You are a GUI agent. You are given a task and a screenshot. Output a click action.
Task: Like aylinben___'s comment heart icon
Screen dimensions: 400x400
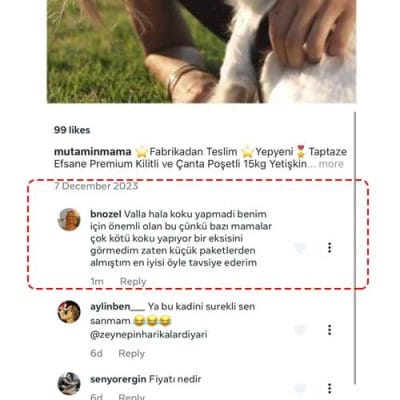pos(300,330)
